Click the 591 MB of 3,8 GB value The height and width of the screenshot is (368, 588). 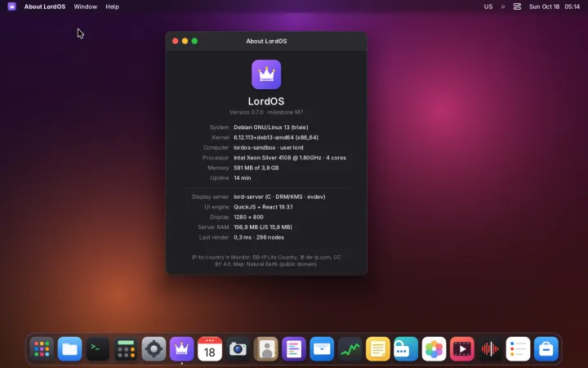(256, 168)
